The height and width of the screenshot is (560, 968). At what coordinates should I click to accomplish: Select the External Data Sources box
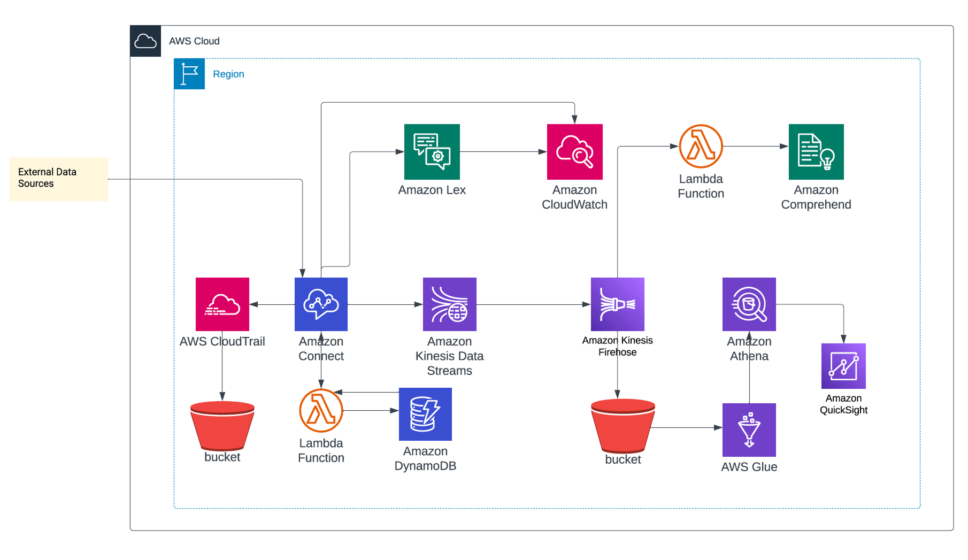point(59,179)
